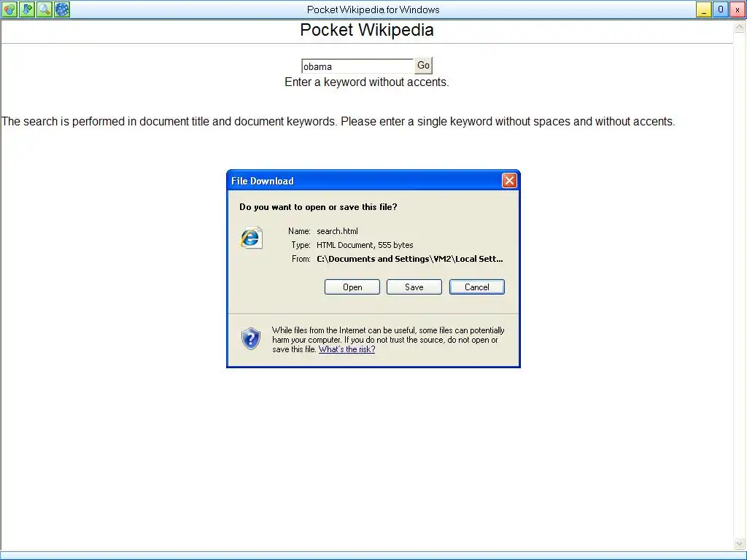Open the search.html file

tap(352, 287)
